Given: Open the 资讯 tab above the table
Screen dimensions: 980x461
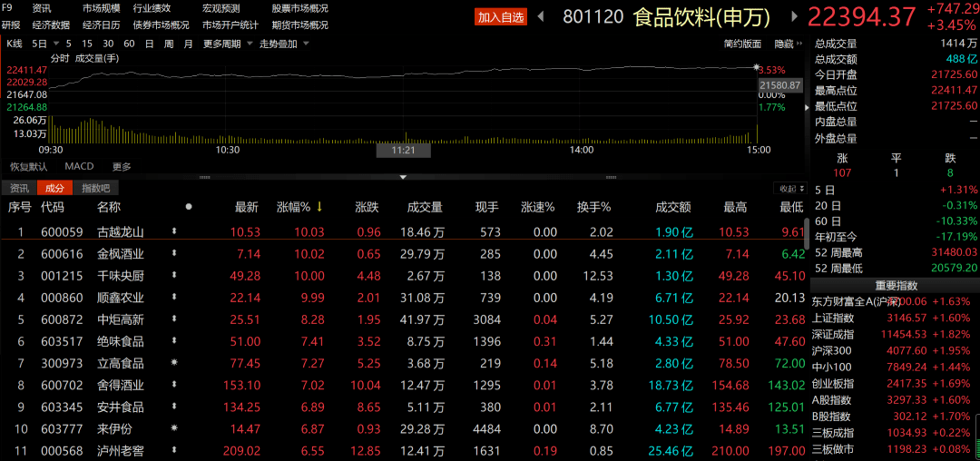Looking at the screenshot, I should coord(19,188).
